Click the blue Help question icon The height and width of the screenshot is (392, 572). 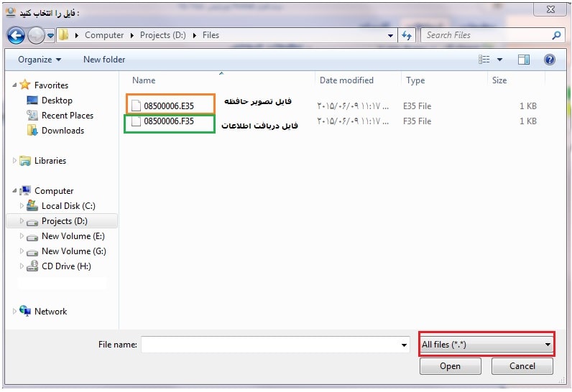click(x=550, y=60)
